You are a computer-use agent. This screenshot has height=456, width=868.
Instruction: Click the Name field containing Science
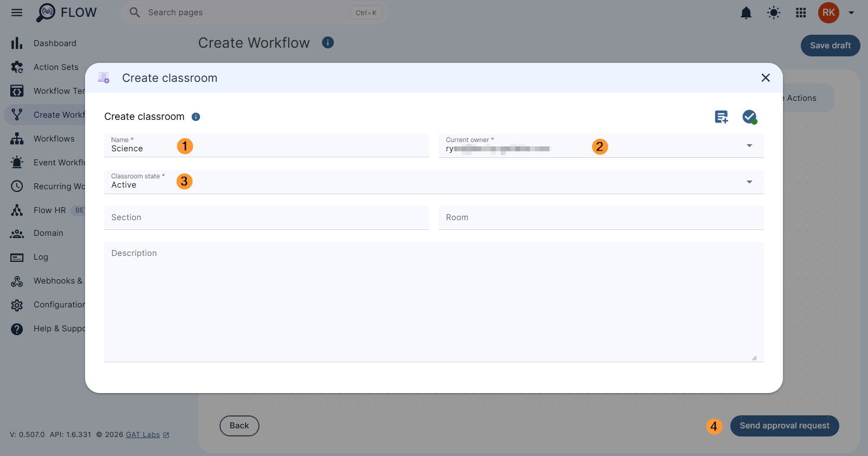click(x=267, y=145)
